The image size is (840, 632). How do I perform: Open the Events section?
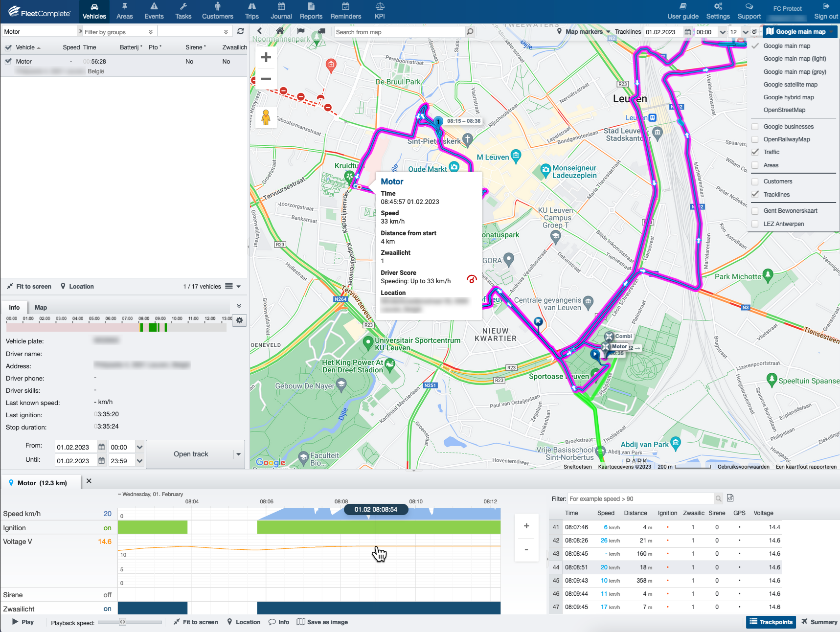pos(154,11)
